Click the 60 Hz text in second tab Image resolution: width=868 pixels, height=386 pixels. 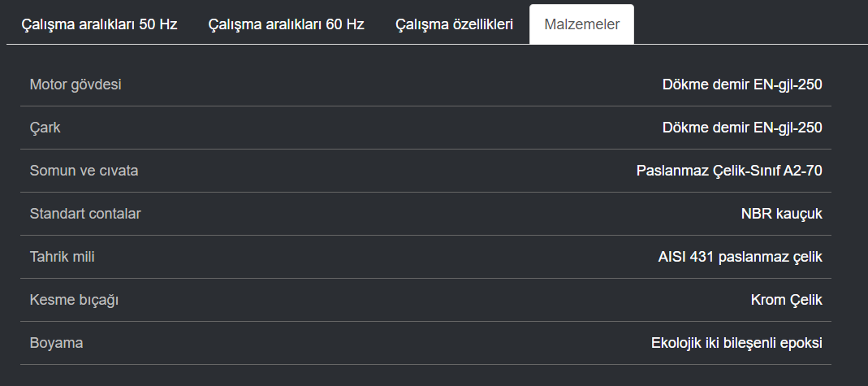click(345, 24)
